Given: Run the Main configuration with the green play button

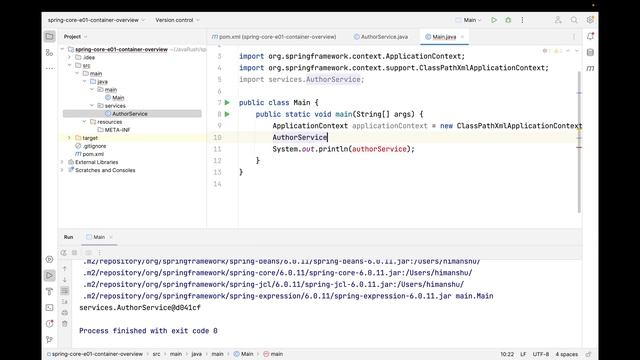Looking at the screenshot, I should tap(494, 20).
